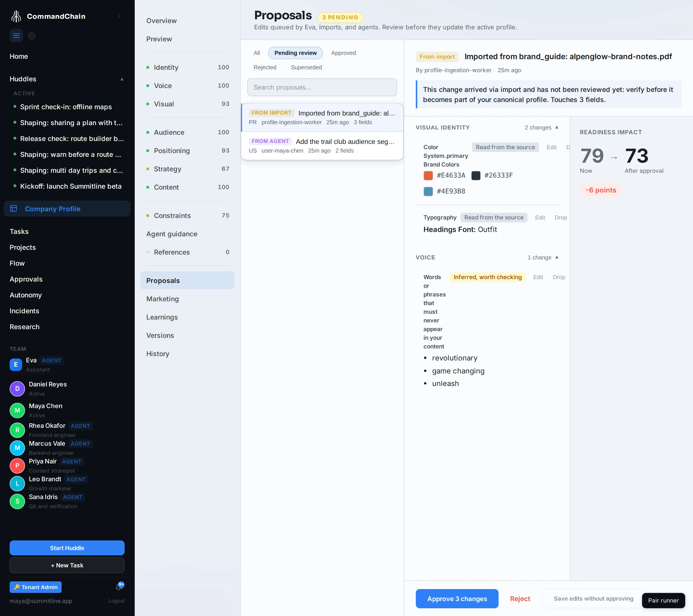This screenshot has height=616, width=693.
Task: Select the Pending review filter
Action: click(x=295, y=53)
